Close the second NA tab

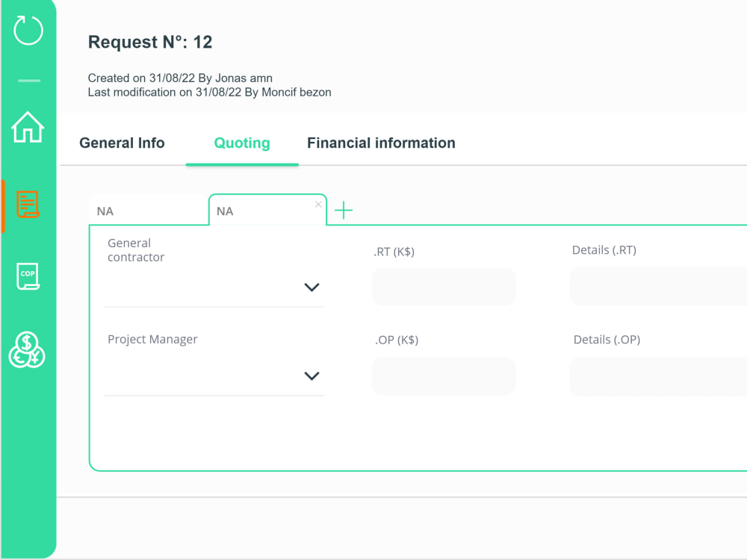coord(318,205)
